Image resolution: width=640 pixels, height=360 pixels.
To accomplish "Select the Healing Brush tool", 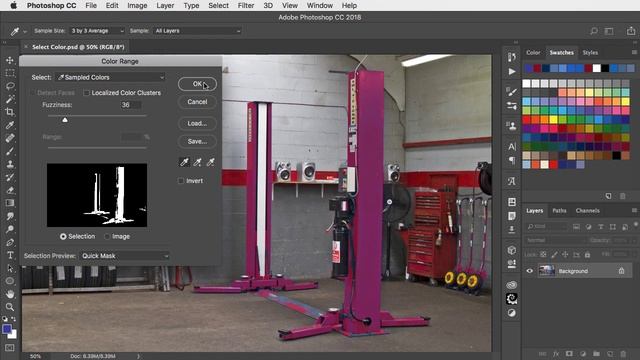I will pos(10,138).
